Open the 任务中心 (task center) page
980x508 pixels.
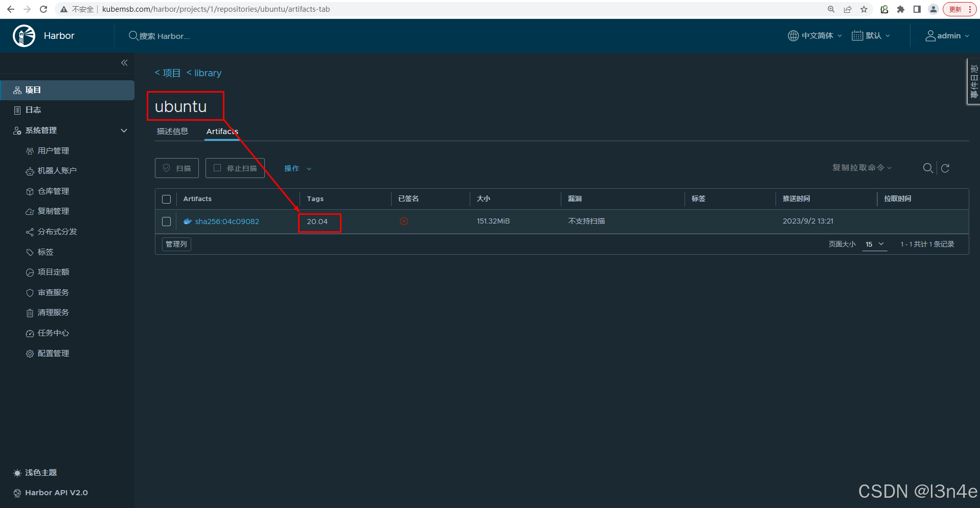53,333
